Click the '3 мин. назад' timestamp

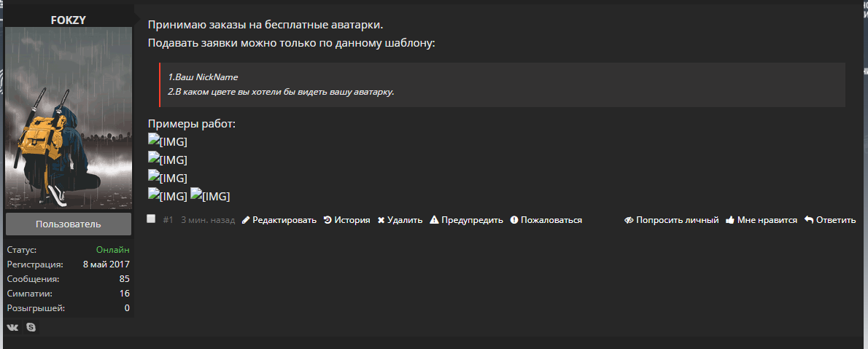208,220
